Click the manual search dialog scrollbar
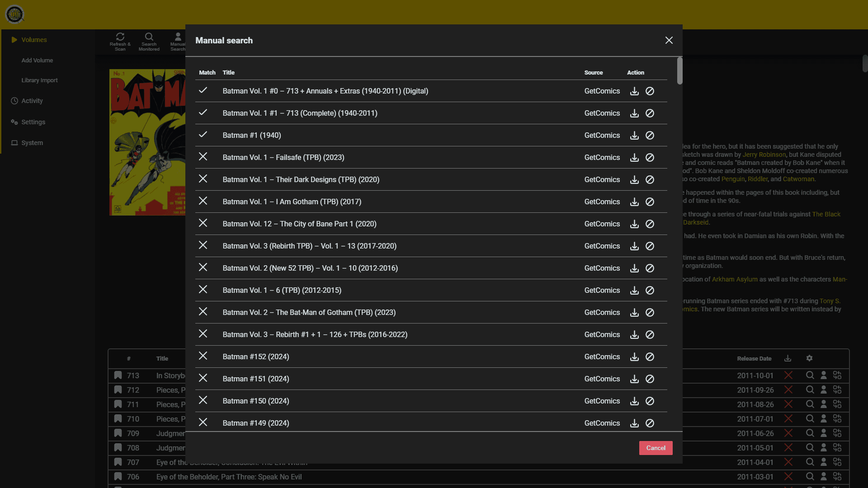The height and width of the screenshot is (488, 868). click(679, 71)
